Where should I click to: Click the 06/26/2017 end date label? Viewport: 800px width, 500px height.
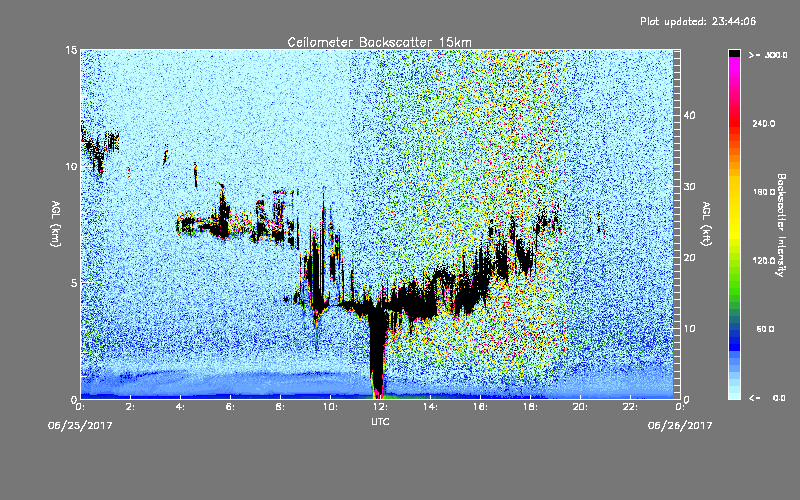[680, 425]
